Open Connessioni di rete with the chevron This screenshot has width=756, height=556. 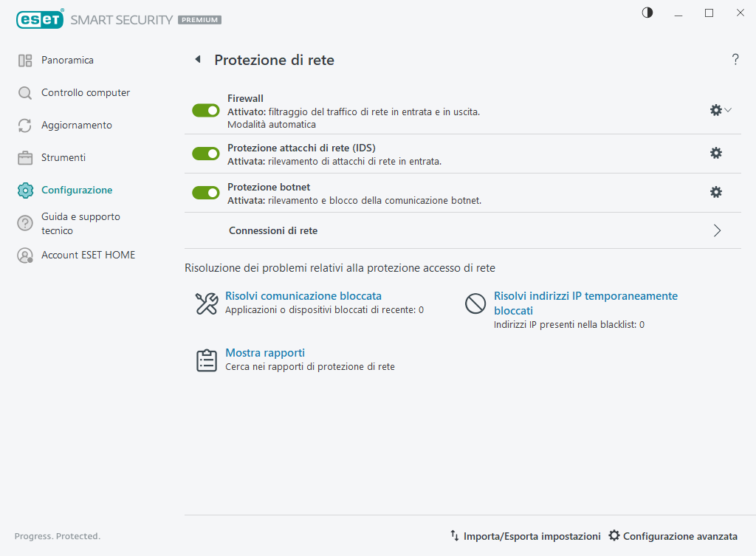point(716,230)
